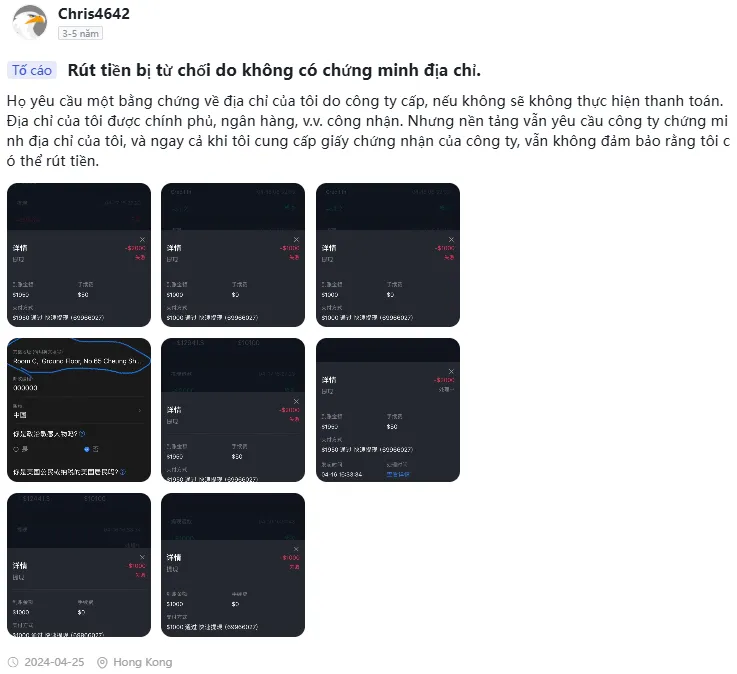Click the location pin icon beside Hong Kong
The width and height of the screenshot is (737, 674).
(x=102, y=662)
